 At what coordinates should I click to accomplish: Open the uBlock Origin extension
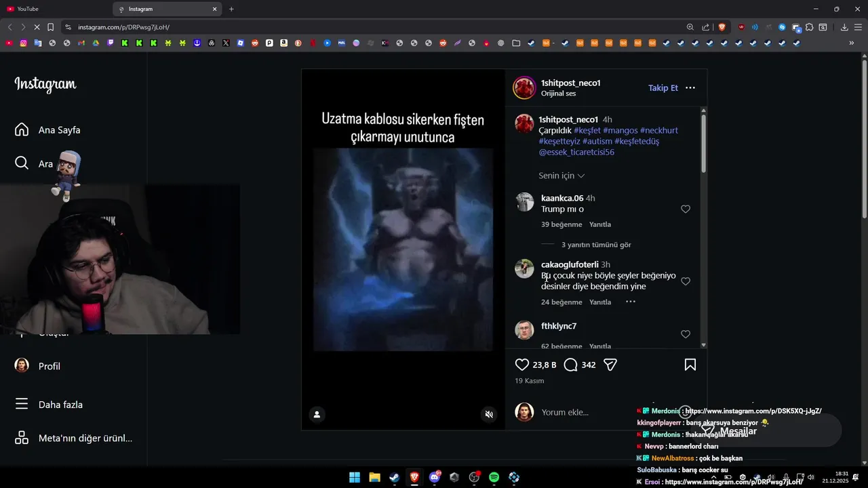741,27
